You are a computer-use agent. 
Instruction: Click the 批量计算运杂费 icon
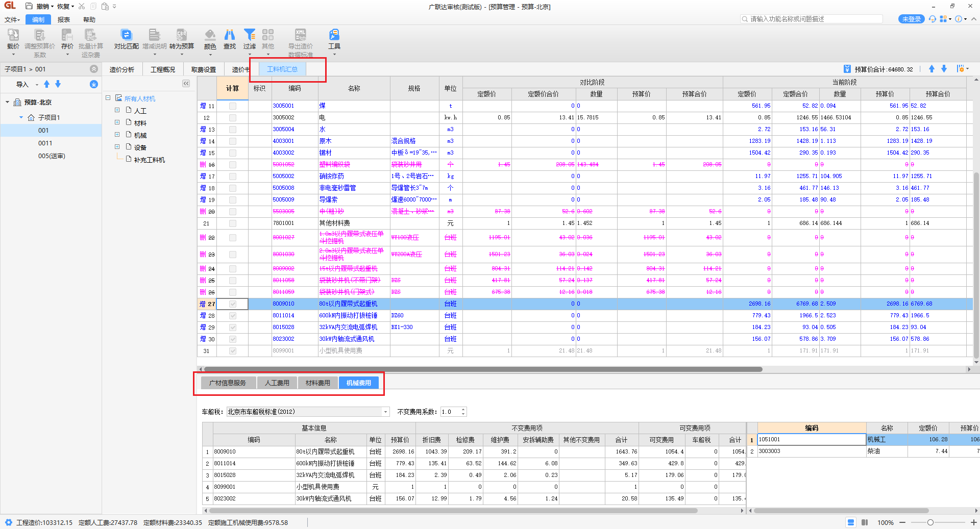pyautogui.click(x=90, y=35)
